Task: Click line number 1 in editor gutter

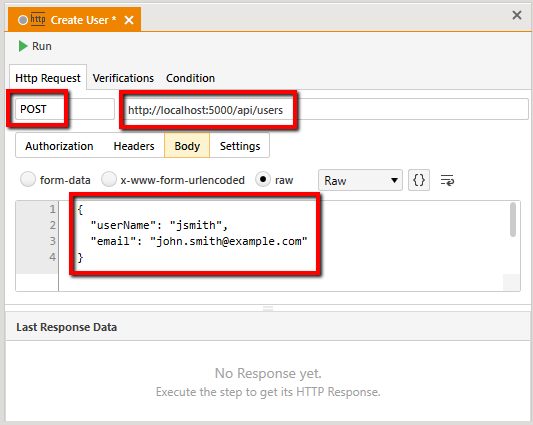Action: click(52, 209)
